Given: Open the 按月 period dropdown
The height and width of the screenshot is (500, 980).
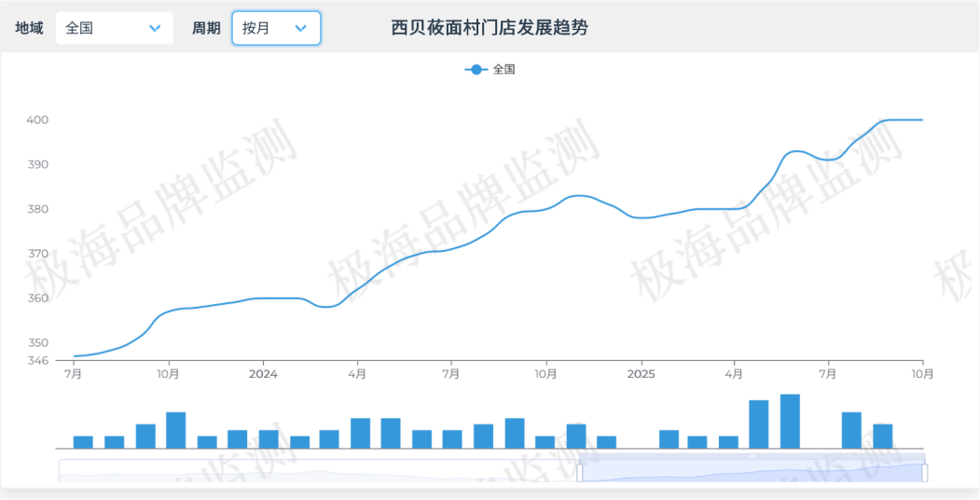Looking at the screenshot, I should tap(275, 29).
